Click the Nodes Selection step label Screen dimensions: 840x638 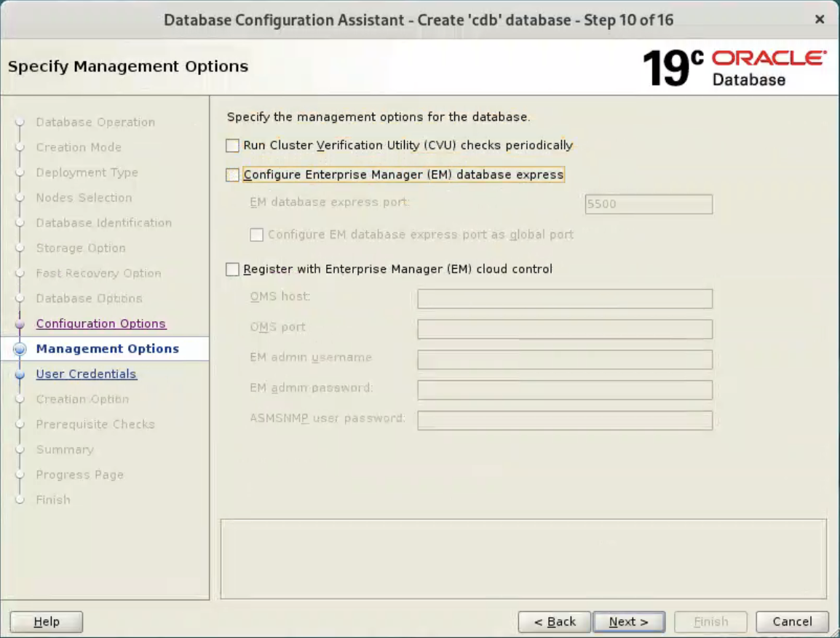[84, 198]
